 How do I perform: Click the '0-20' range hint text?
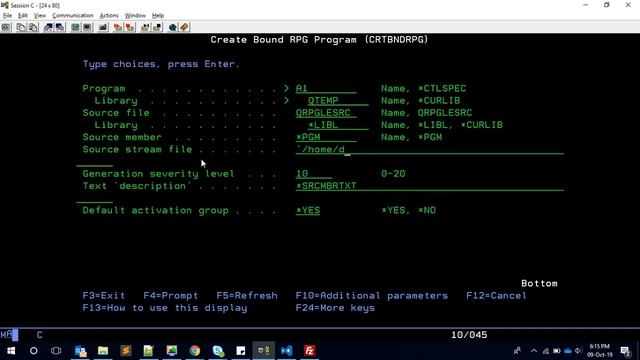[x=393, y=174]
